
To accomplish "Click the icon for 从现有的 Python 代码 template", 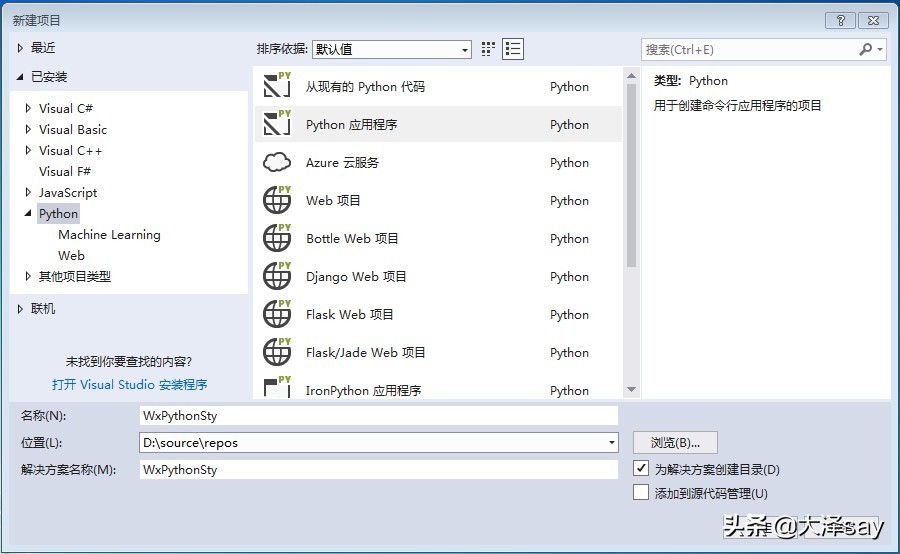I will click(x=277, y=86).
